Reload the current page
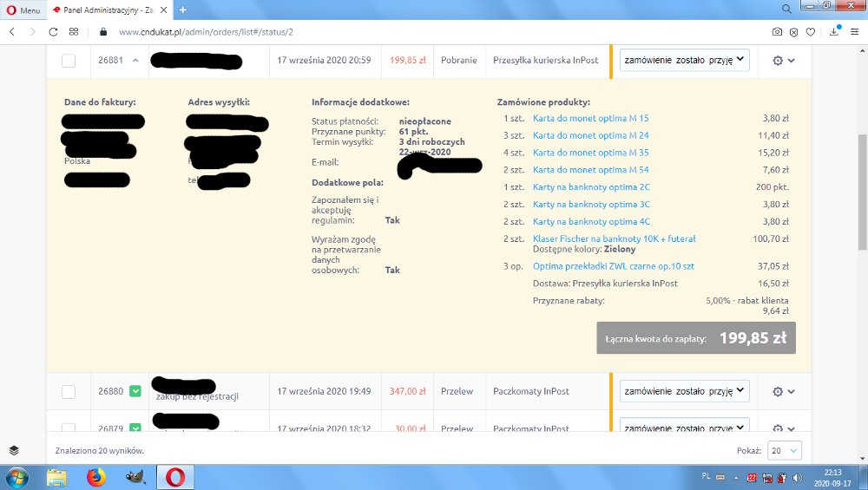The width and height of the screenshot is (868, 490). [x=53, y=32]
